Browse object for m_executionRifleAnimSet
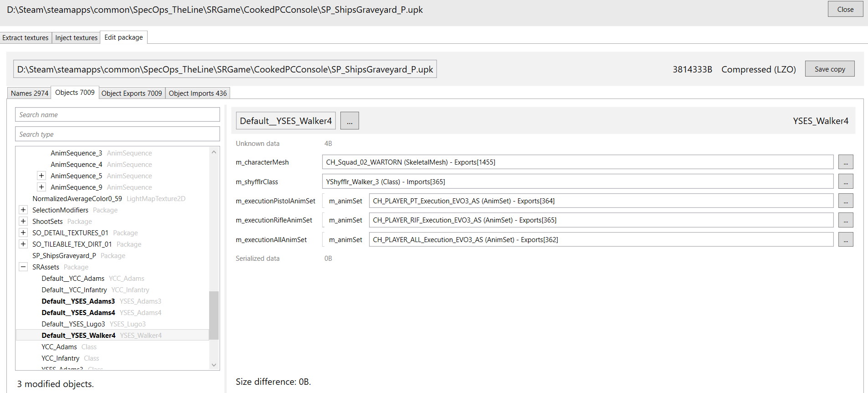Viewport: 868px width, 393px height. point(846,220)
